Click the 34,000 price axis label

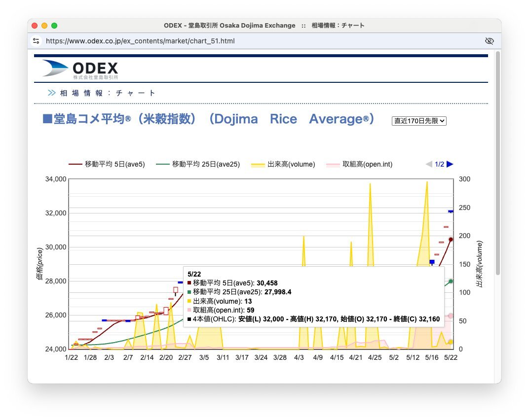click(x=56, y=179)
